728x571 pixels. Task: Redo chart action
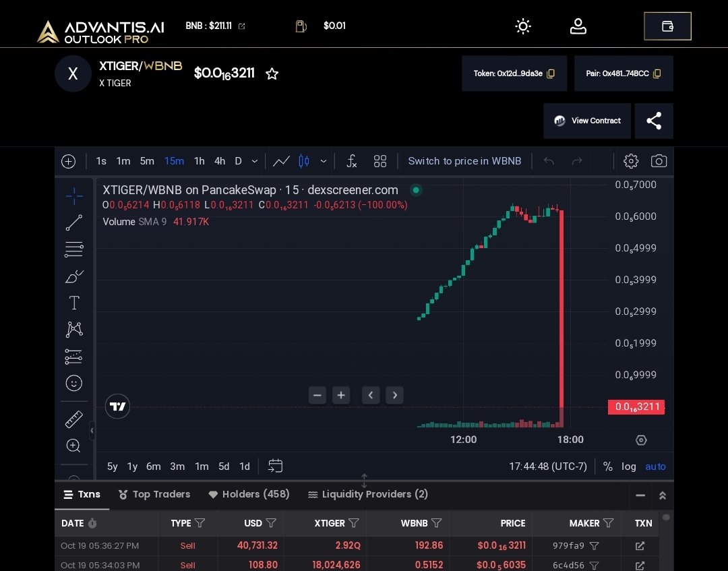pyautogui.click(x=577, y=161)
